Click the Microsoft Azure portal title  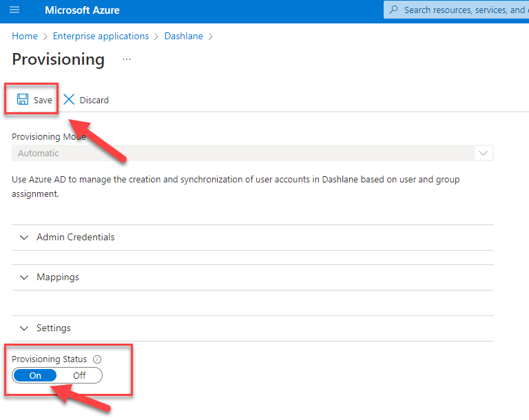[82, 10]
